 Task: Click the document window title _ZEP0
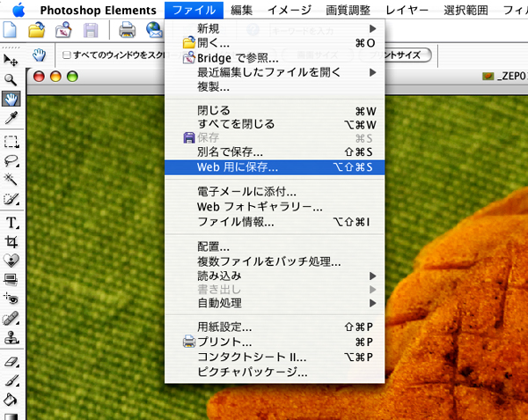point(513,76)
